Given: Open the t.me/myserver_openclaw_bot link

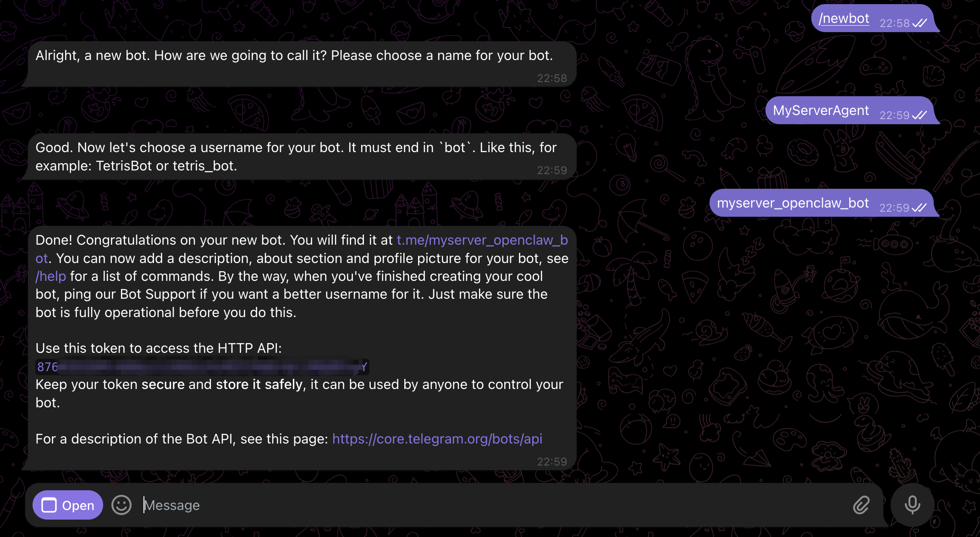Looking at the screenshot, I should [x=481, y=240].
